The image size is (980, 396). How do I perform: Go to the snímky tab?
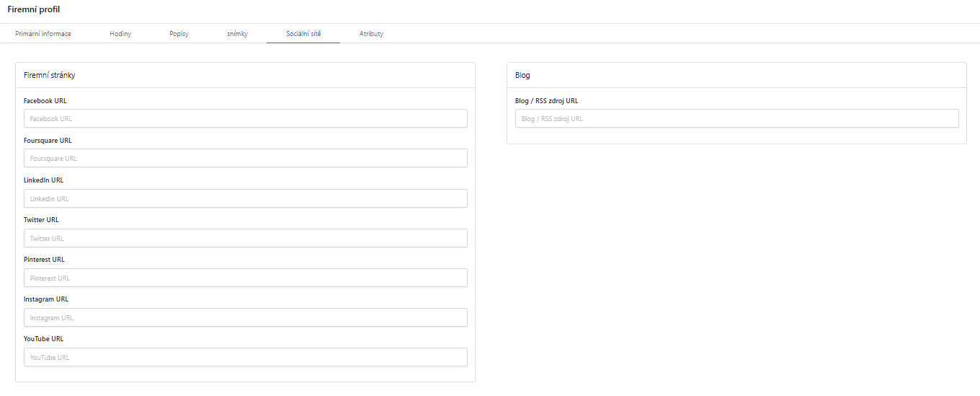237,34
